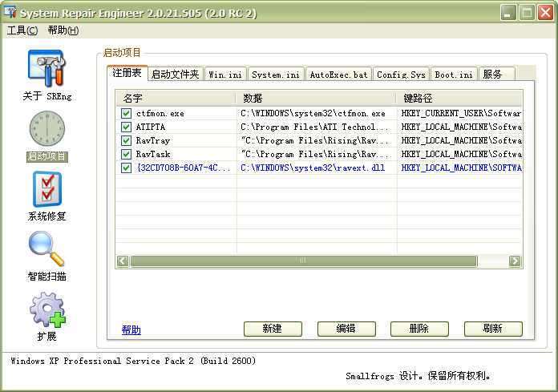Click the horizontal scrollbar thumb

click(304, 261)
